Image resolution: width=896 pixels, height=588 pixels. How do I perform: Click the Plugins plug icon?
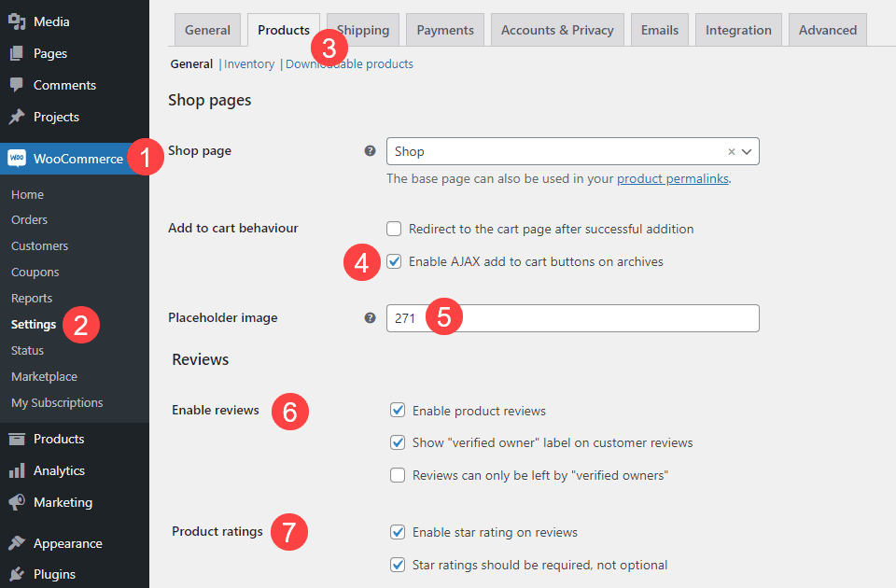[x=19, y=574]
